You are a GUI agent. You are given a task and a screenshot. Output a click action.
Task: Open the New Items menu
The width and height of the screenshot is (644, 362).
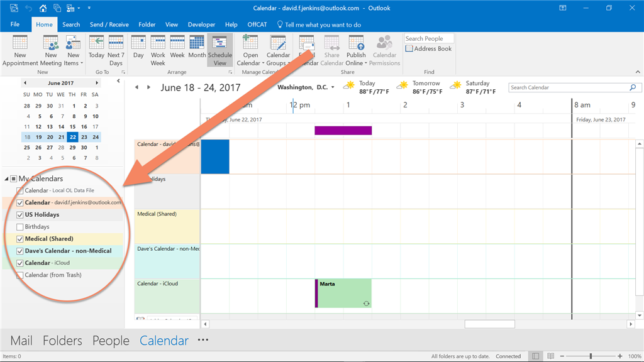pos(73,50)
